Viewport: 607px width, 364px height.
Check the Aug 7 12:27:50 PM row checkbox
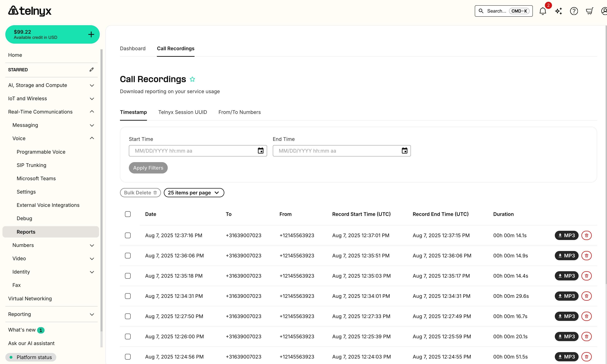pos(128,316)
